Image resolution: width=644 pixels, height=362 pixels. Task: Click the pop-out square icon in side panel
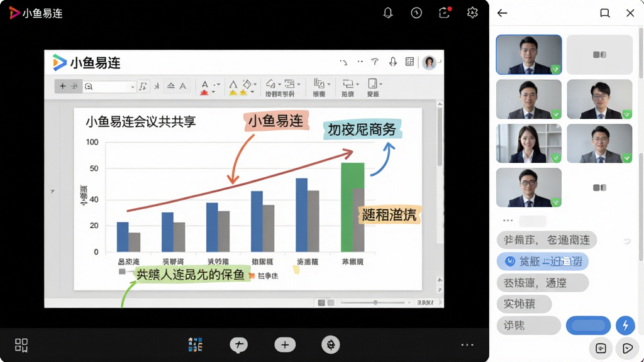604,13
